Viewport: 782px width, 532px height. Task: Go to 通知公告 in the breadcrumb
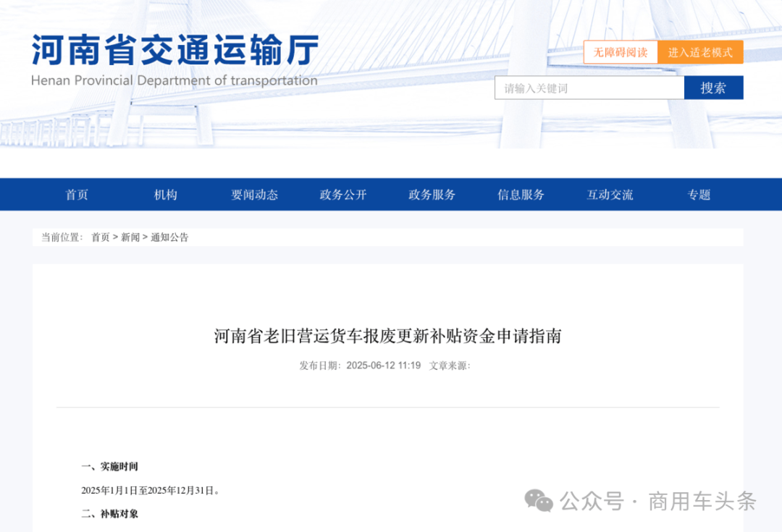(169, 237)
